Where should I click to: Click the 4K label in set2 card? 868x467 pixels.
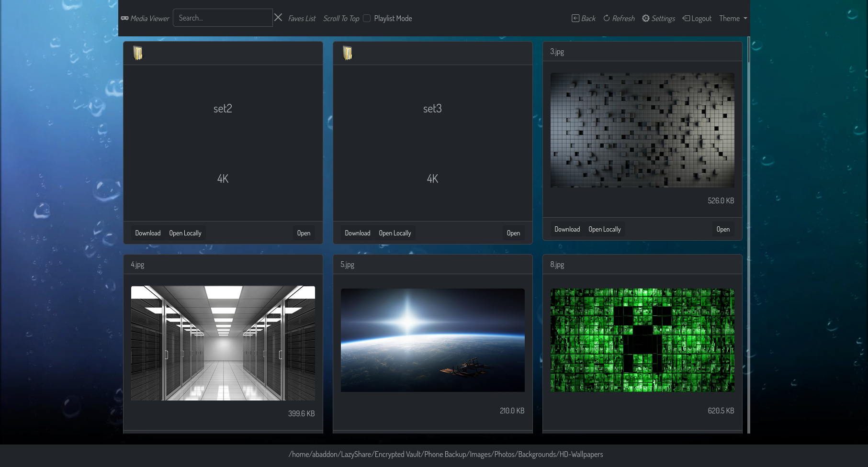(223, 179)
